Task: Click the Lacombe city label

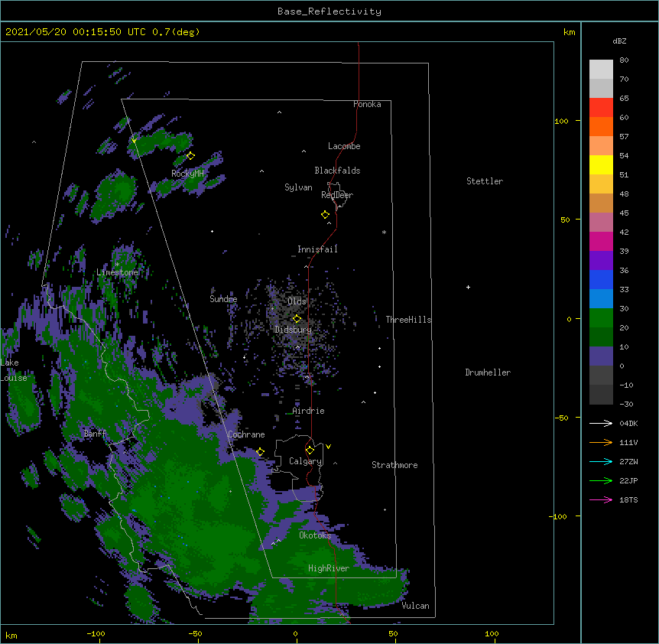Action: point(344,146)
